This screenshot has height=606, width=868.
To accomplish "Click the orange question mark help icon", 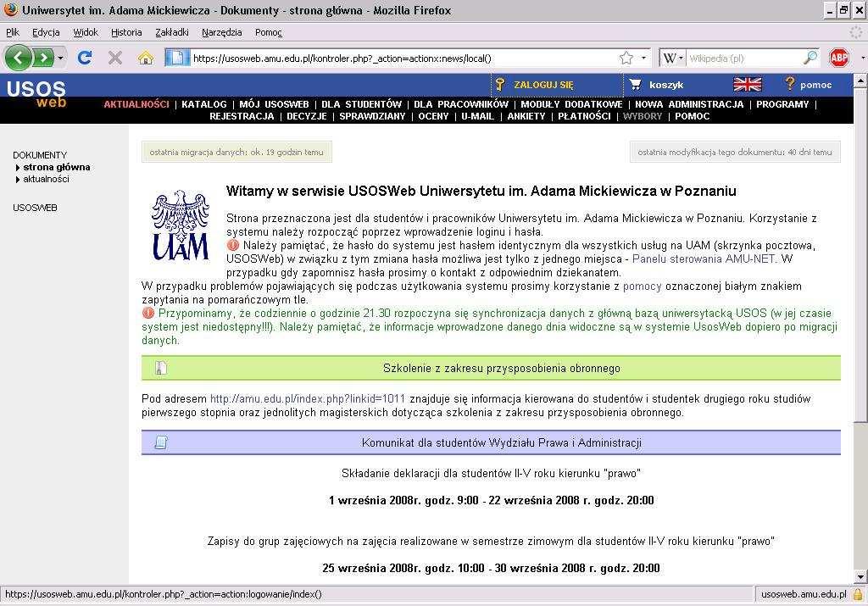I will tap(790, 84).
